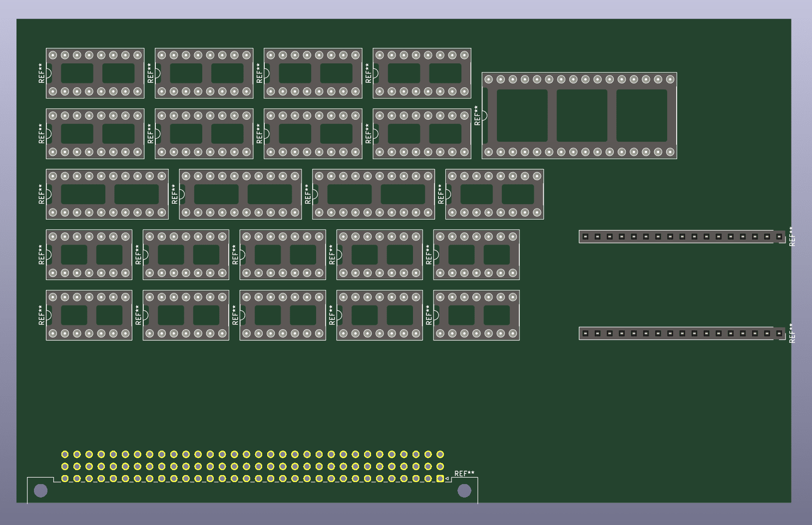Select the left mounting hole of edge connector
Screen dimensions: 812x525
(41, 491)
